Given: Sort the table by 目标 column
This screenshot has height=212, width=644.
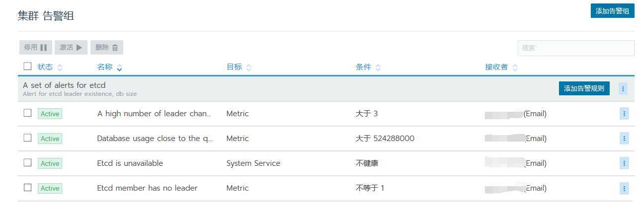Looking at the screenshot, I should pyautogui.click(x=239, y=67).
